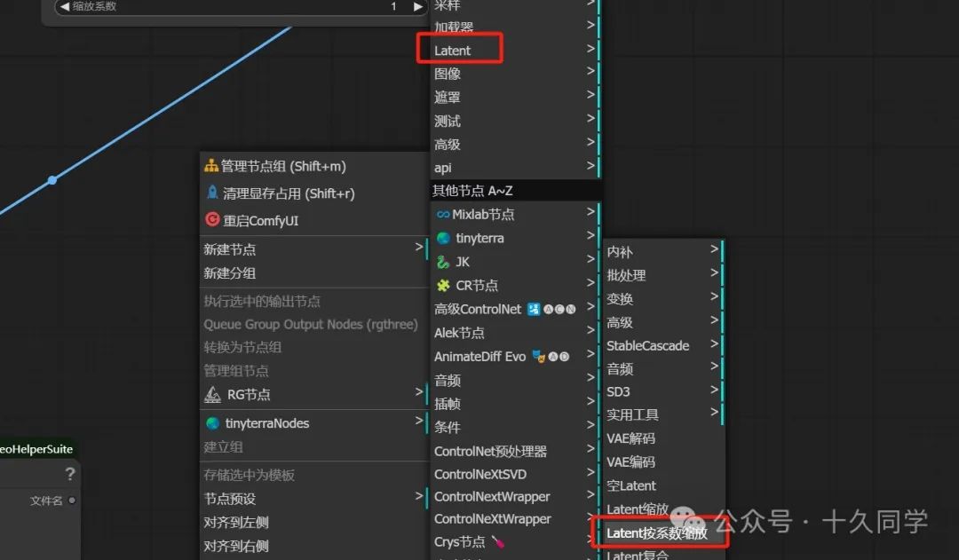Add the Latent按系数缩放 node
959x560 pixels.
coord(663,533)
